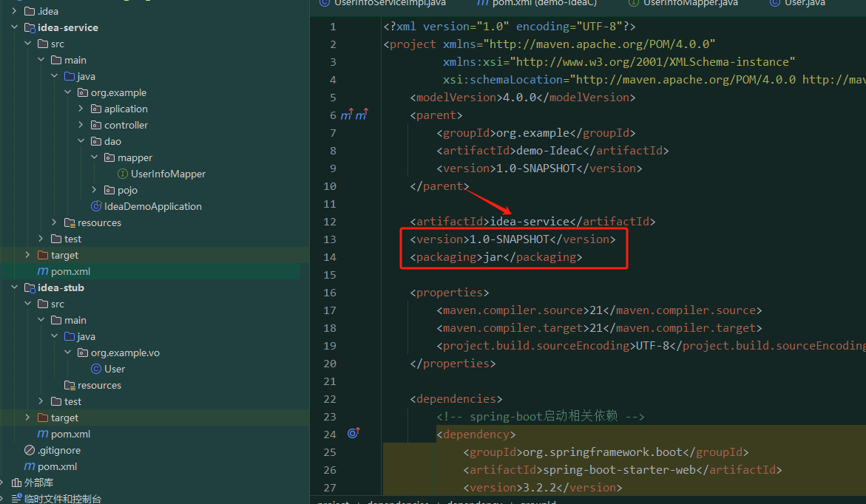Click second Maven gutter icon on line 6
Viewport: 866px width, 504px height.
[362, 115]
